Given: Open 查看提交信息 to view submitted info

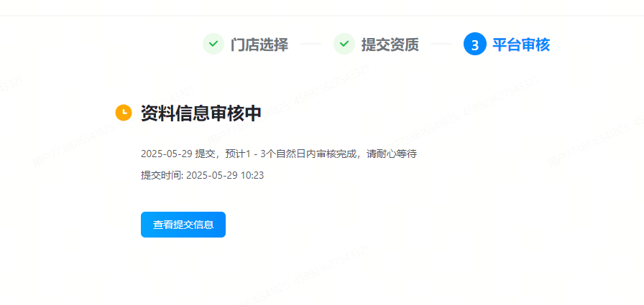Looking at the screenshot, I should (x=183, y=225).
